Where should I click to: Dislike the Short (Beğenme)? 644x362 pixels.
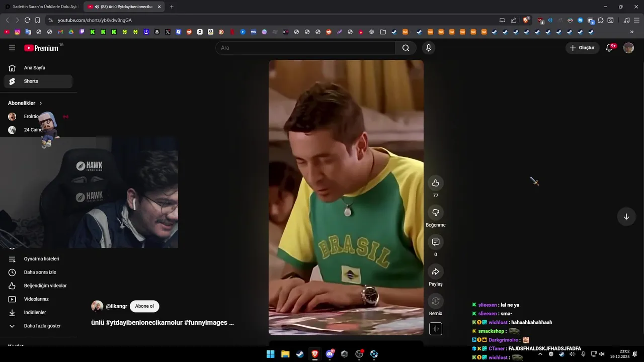coord(436,213)
